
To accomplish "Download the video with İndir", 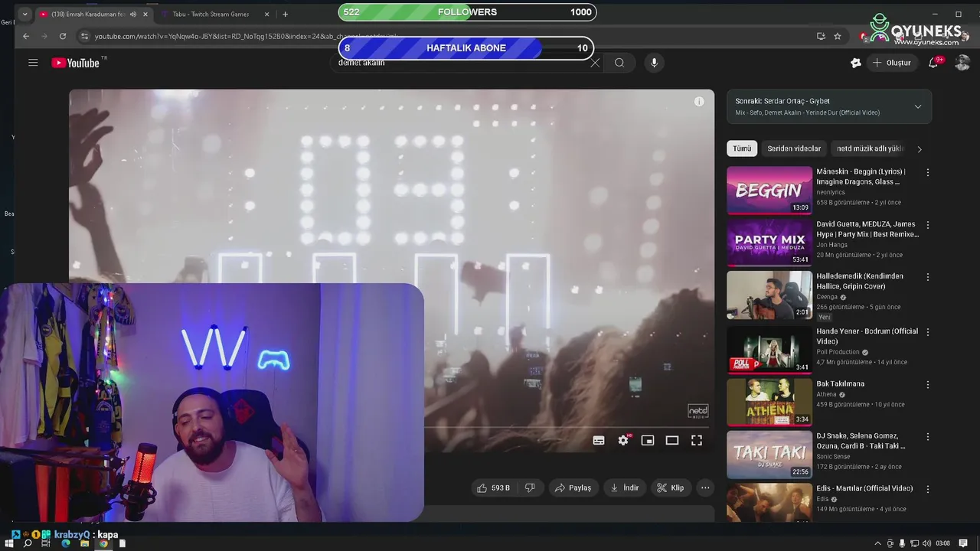I will click(625, 487).
